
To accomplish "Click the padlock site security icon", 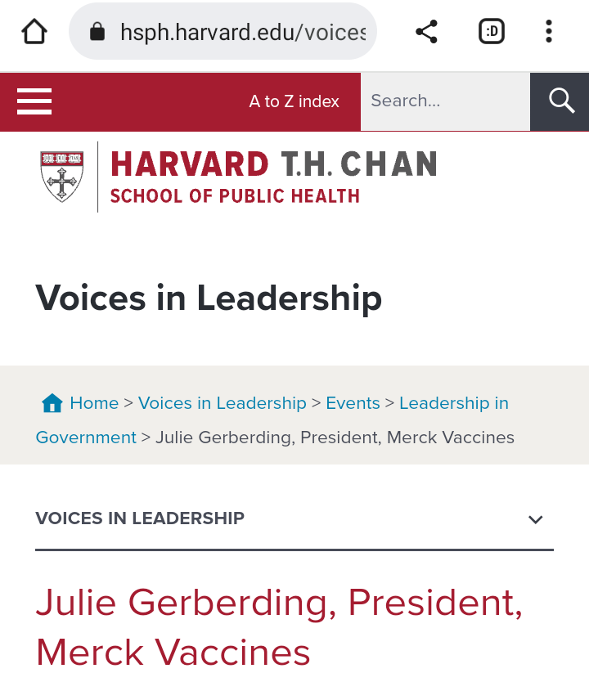I will 97,32.
